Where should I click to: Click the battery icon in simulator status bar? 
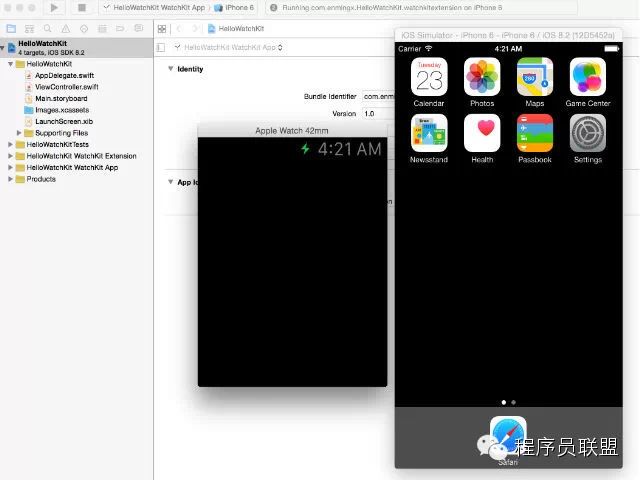point(611,49)
